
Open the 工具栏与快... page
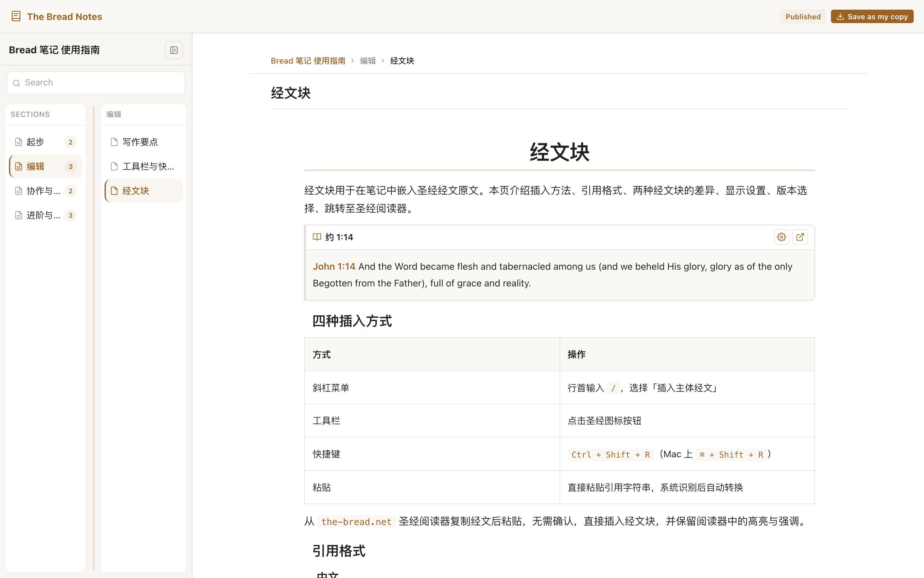143,166
